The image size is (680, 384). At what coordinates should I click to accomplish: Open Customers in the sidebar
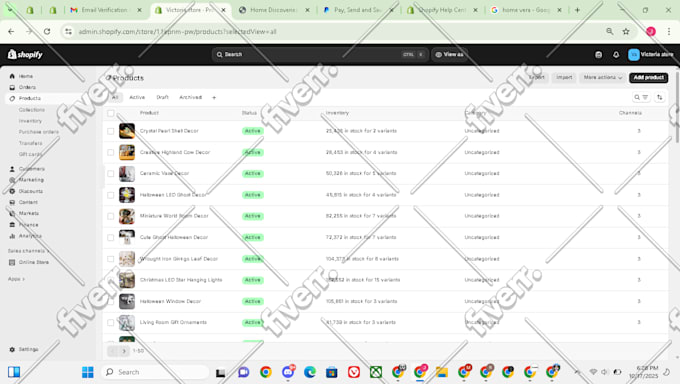click(31, 169)
